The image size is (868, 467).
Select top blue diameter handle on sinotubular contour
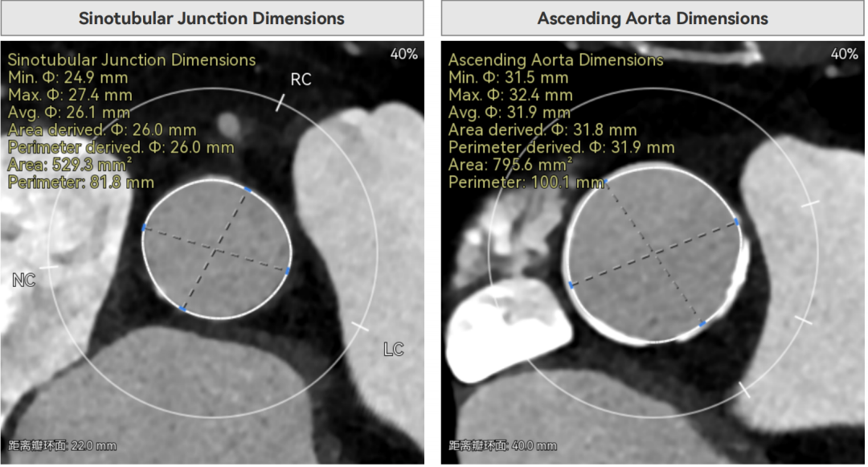click(x=248, y=190)
